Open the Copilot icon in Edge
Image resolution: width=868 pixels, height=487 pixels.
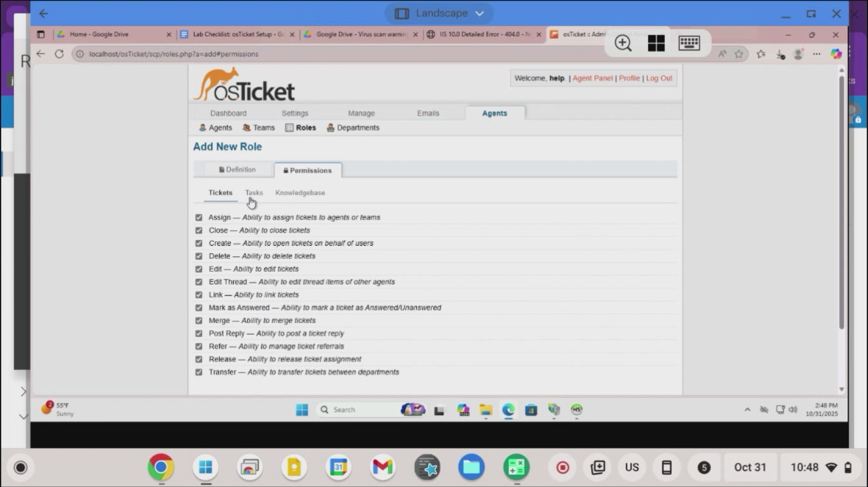point(836,54)
